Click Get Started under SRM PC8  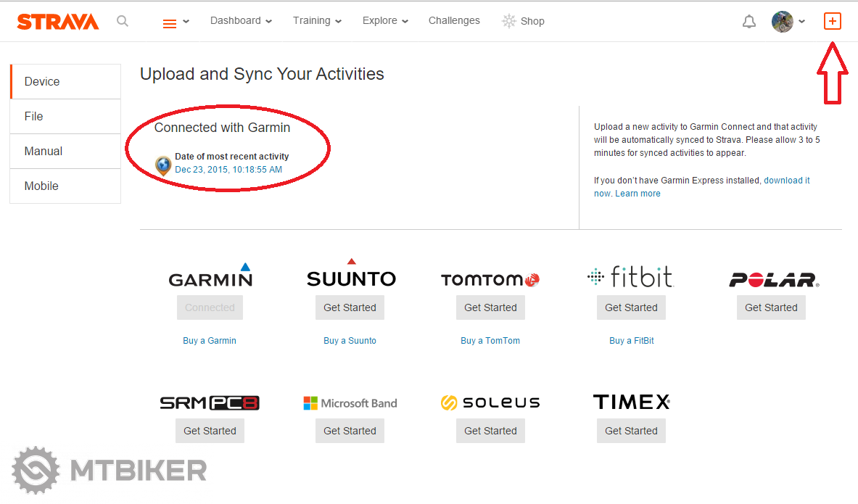pyautogui.click(x=210, y=431)
